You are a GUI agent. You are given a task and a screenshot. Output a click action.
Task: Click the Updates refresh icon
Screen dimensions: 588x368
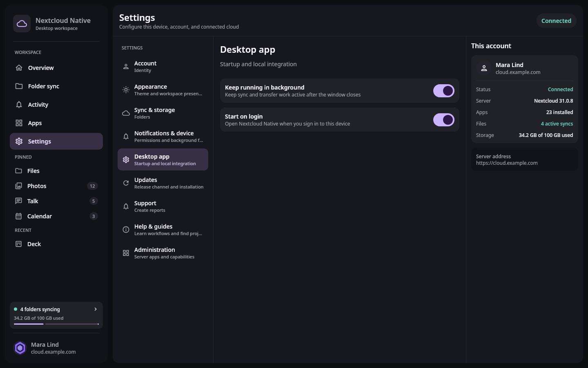(x=126, y=183)
